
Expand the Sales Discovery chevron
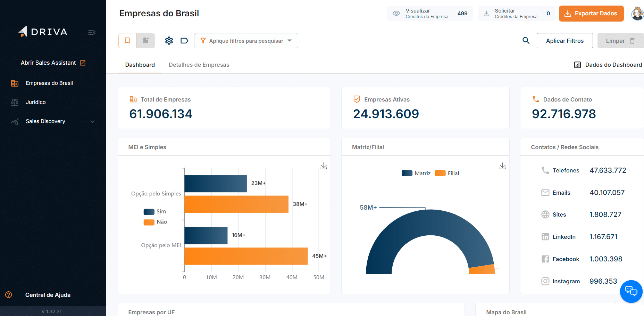(x=92, y=122)
